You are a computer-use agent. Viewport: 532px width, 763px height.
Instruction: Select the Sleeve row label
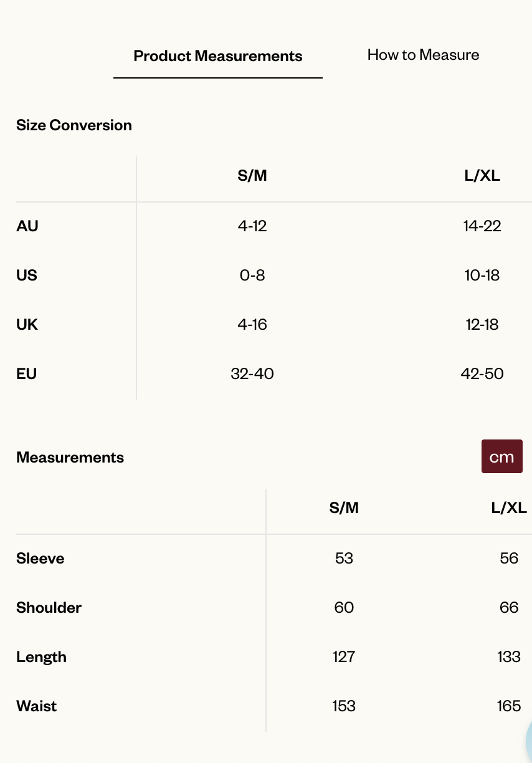click(40, 558)
